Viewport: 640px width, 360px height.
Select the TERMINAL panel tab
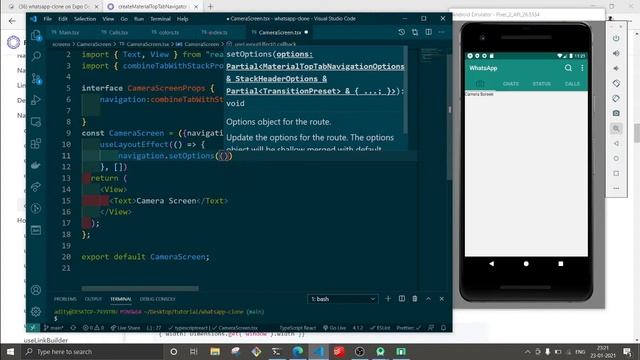[121, 299]
